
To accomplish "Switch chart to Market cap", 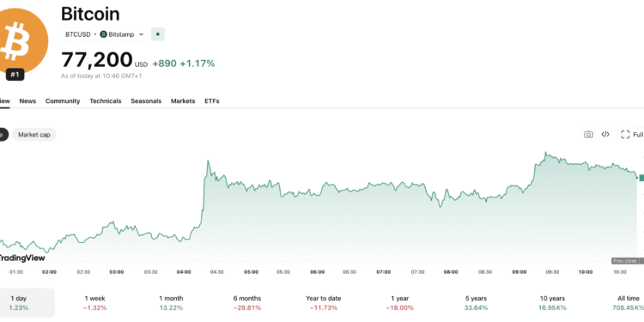I will 34,134.
